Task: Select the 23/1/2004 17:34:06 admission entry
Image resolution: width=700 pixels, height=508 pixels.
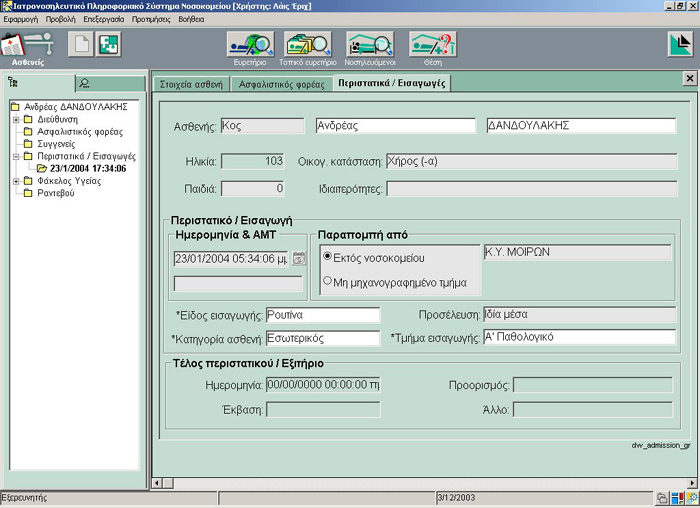Action: coord(88,168)
